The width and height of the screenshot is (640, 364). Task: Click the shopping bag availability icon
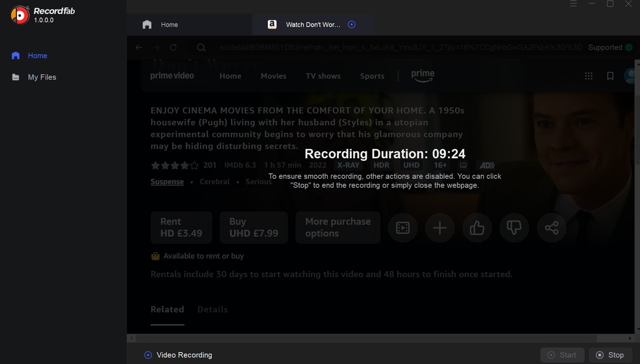[x=155, y=256]
